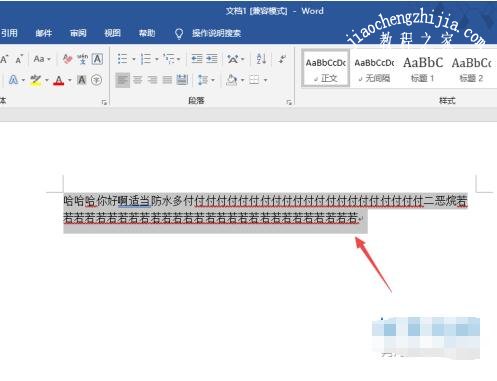Open the 帮助 tab
The image size is (497, 381).
147,33
